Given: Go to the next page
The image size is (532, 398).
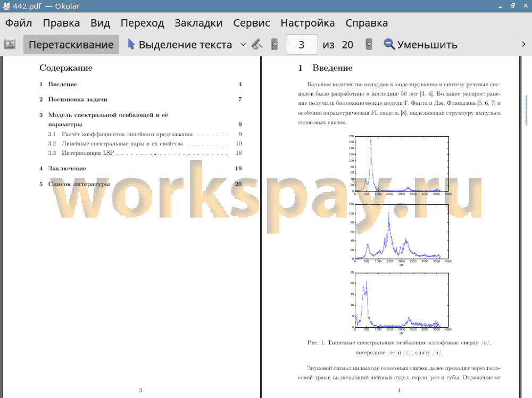Looking at the screenshot, I should click(369, 45).
